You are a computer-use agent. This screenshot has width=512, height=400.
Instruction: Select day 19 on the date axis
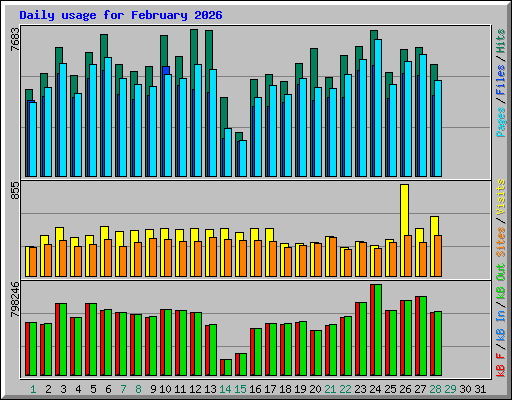300,389
